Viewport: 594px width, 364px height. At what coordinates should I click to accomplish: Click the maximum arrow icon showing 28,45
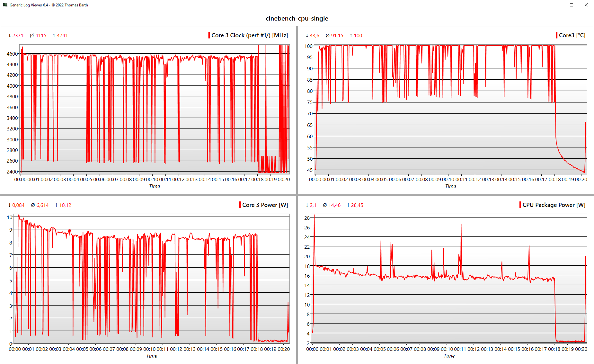click(349, 205)
